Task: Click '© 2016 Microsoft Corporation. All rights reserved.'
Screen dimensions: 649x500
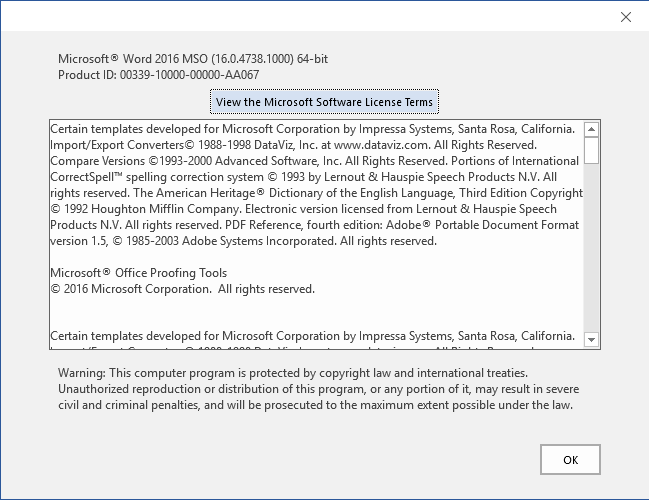Action: (x=183, y=289)
